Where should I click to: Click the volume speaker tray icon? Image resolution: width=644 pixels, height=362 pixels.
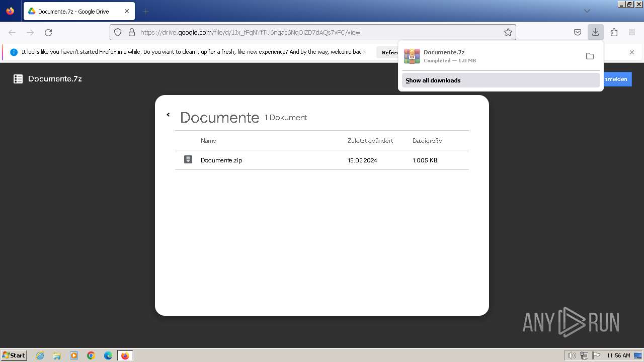pos(572,355)
